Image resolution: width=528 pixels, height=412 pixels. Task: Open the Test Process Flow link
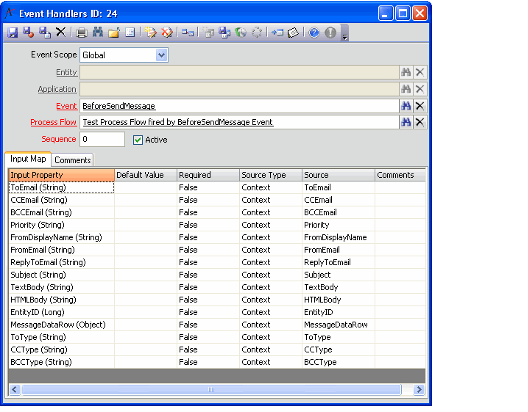178,122
